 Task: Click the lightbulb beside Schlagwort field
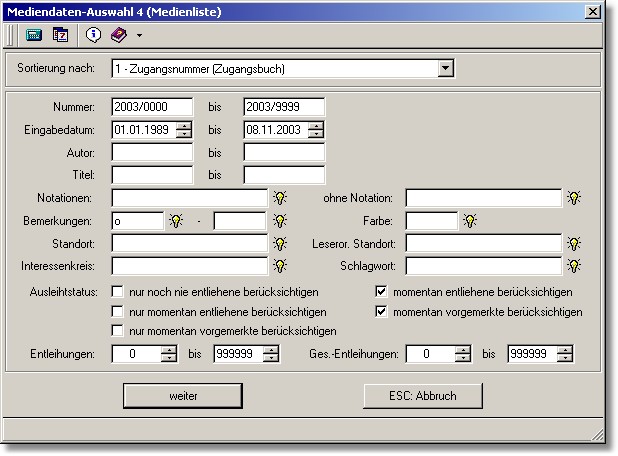tap(574, 266)
